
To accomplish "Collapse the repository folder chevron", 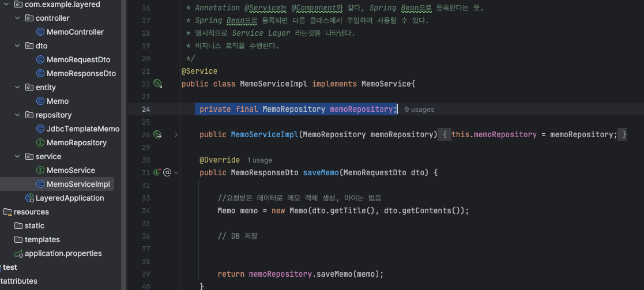I will coord(17,115).
